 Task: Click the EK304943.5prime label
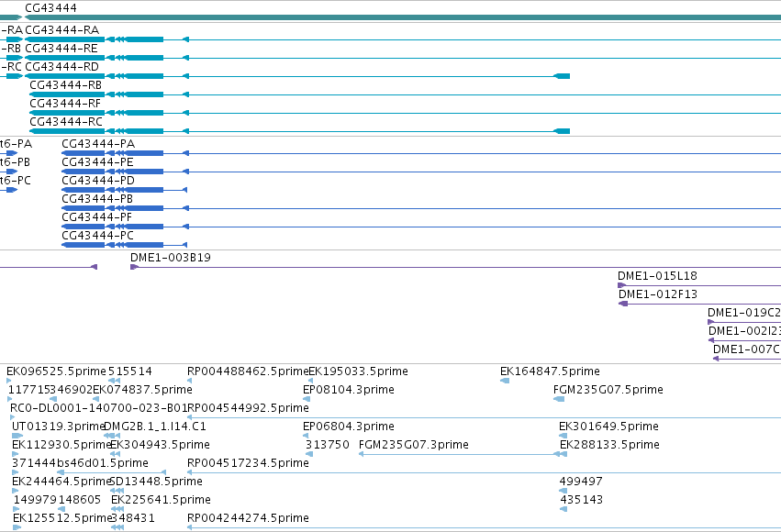point(160,445)
